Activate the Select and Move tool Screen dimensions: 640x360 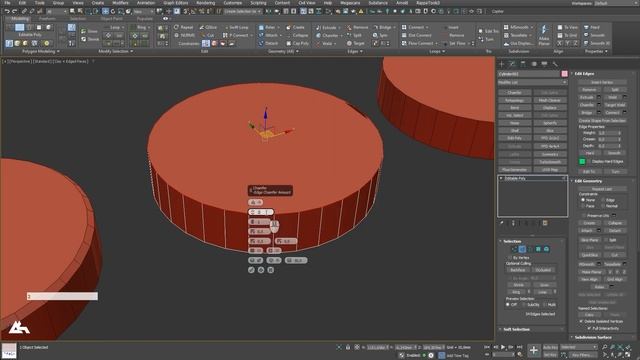pyautogui.click(x=105, y=11)
